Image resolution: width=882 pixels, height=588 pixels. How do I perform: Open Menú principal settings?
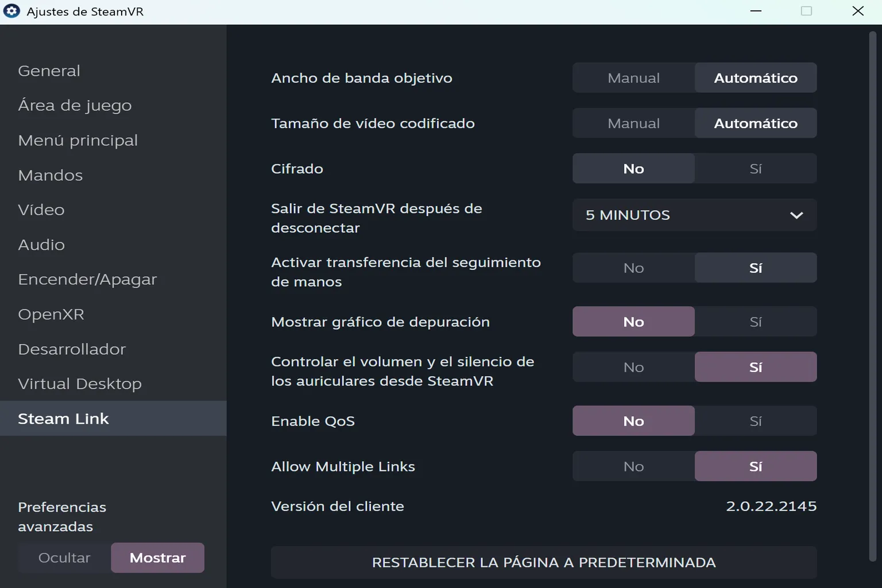coord(113,140)
